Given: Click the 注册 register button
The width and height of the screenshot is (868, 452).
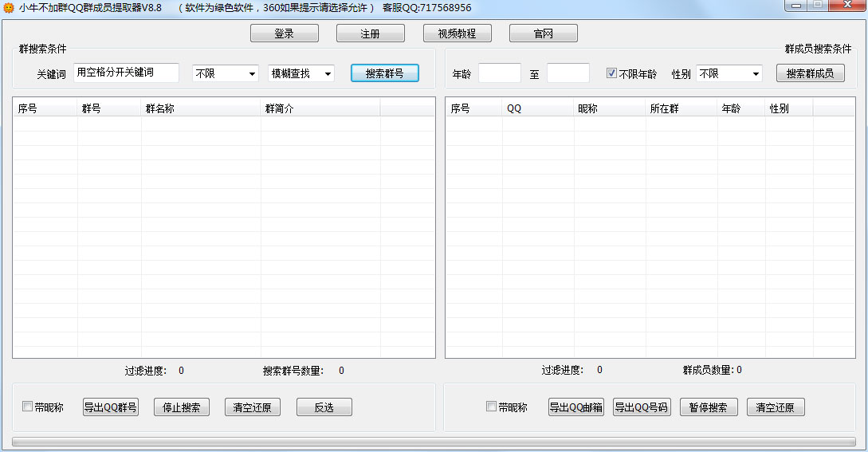Looking at the screenshot, I should (x=370, y=33).
